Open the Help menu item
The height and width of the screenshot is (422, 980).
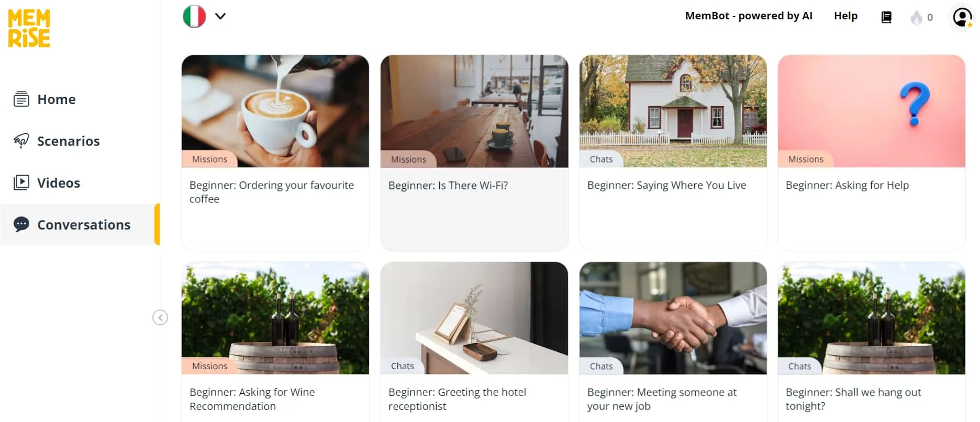(x=845, y=16)
